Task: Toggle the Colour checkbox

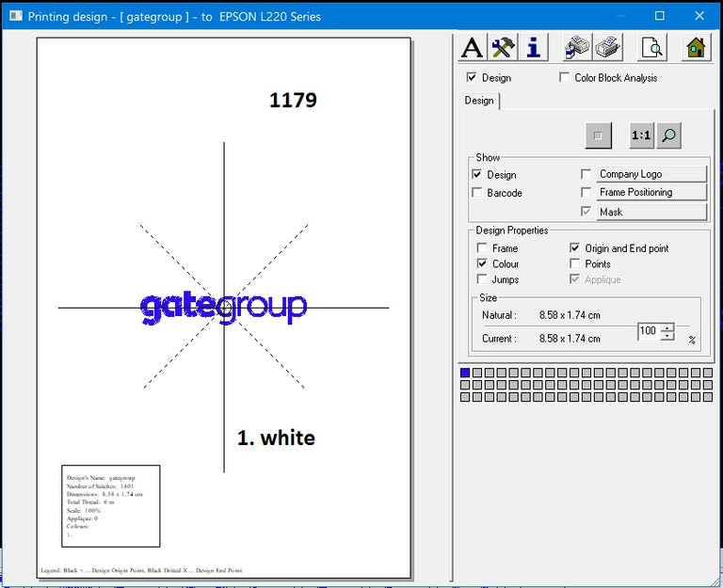Action: click(x=482, y=263)
